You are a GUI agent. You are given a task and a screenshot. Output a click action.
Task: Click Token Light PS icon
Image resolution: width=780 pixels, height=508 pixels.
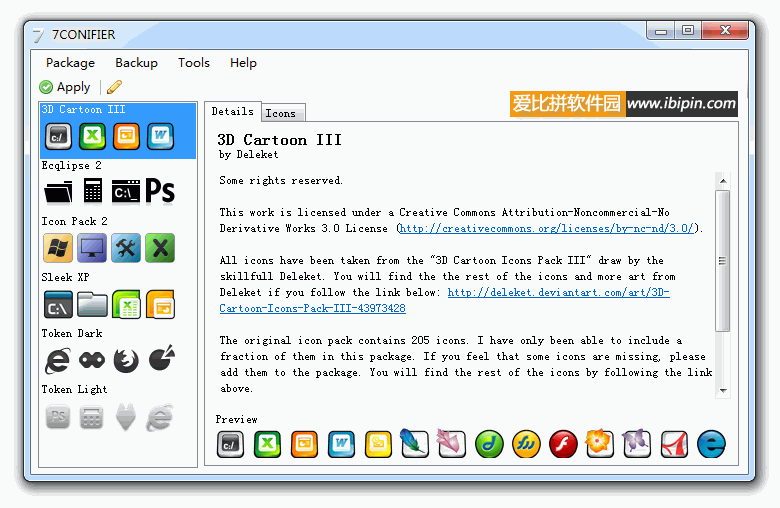tap(58, 417)
